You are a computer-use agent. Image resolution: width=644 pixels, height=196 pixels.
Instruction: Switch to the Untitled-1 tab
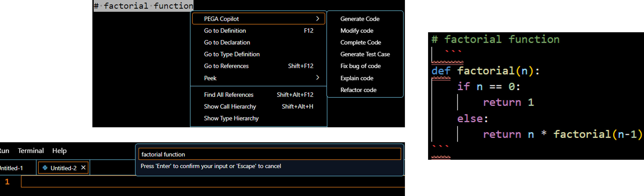click(x=12, y=168)
